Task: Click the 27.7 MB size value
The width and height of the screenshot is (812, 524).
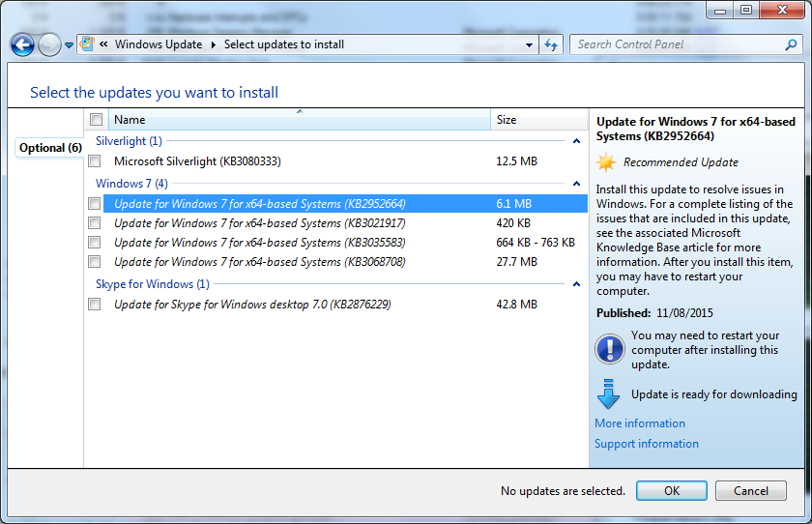Action: (x=516, y=262)
